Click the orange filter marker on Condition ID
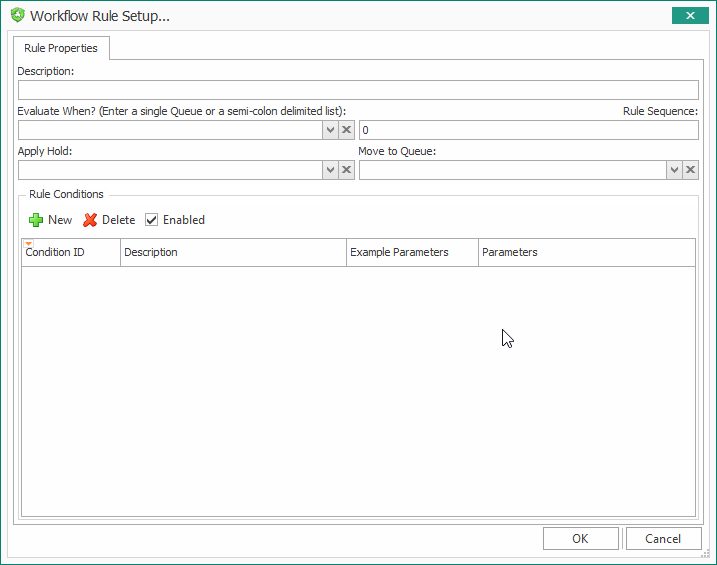 [28, 244]
